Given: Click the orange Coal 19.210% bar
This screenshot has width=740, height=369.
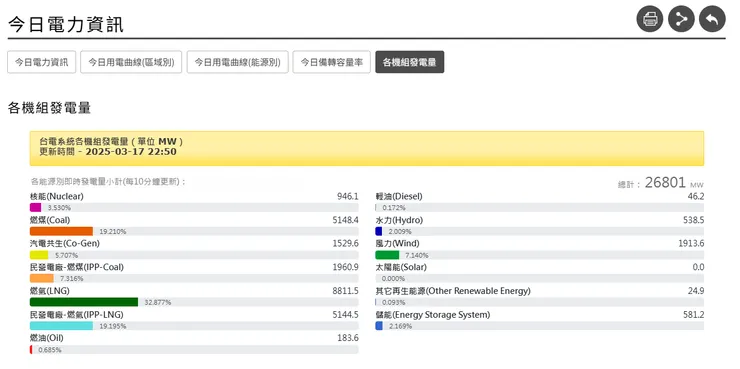Looking at the screenshot, I should (x=61, y=231).
